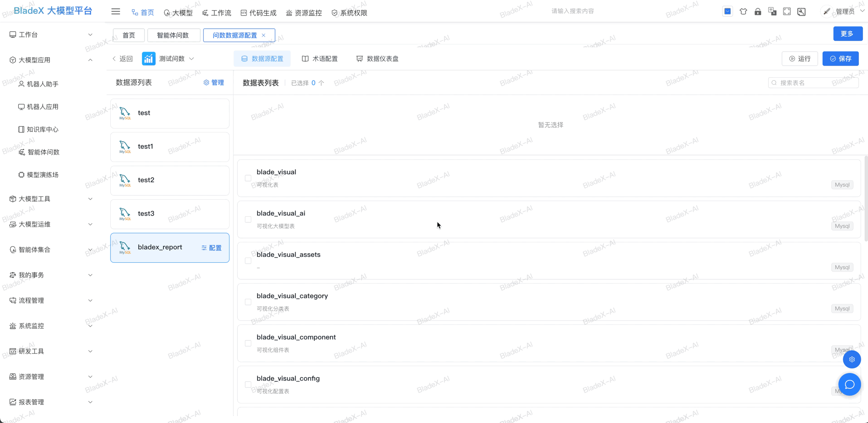Screen dimensions: 868x423
Task: Open the theme skin icon near the avatar
Action: (x=743, y=11)
